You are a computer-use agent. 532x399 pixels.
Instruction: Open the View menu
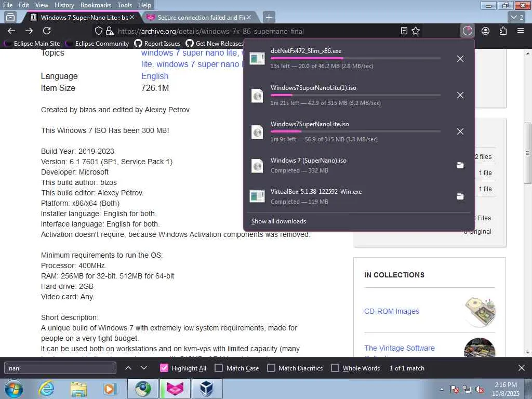click(42, 5)
